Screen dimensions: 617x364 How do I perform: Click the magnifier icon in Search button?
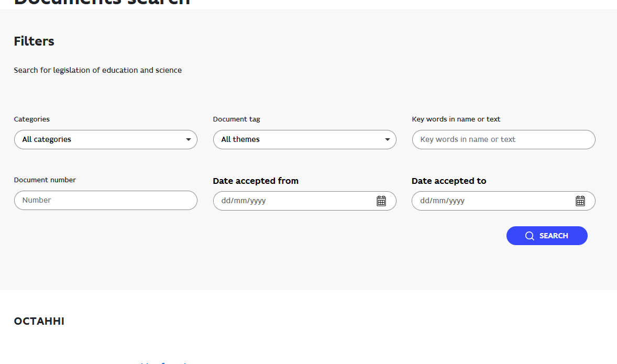530,236
